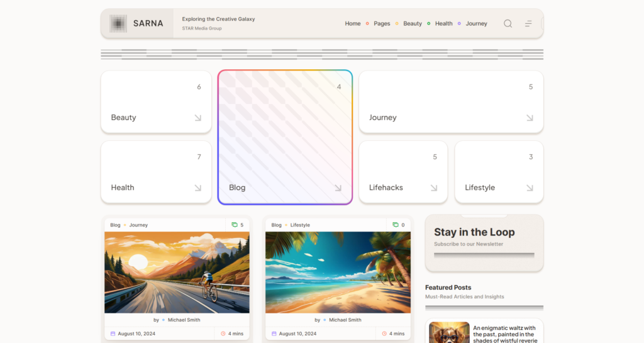The image size is (644, 343).
Task: Open the search magnifier icon
Action: (508, 23)
